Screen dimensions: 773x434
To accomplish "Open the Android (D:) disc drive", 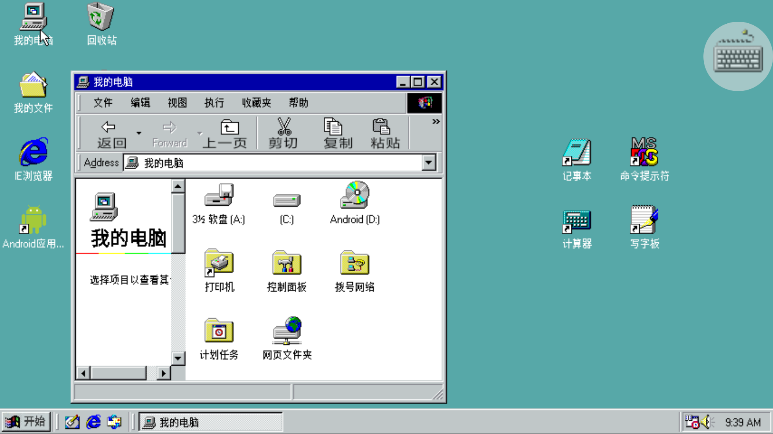I will click(354, 196).
